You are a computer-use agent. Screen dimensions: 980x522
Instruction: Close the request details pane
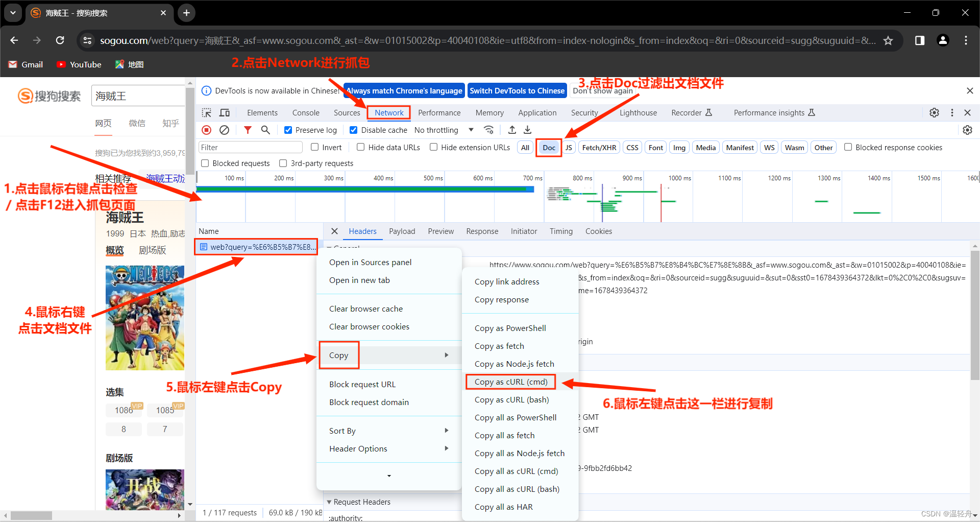[334, 231]
